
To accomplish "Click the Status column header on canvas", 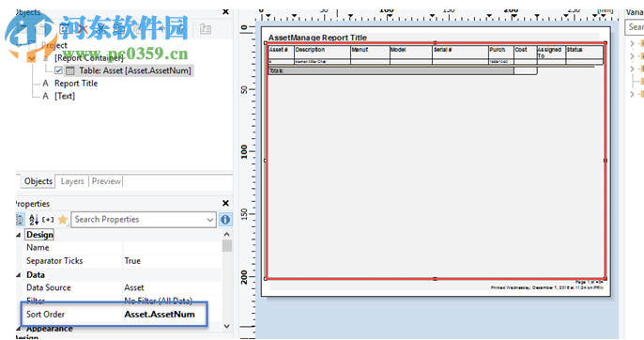I will (575, 50).
